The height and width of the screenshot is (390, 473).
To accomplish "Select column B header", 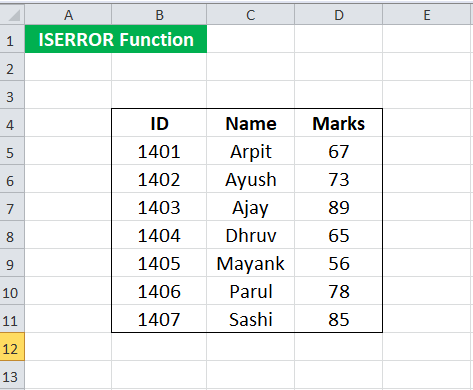I will [159, 15].
